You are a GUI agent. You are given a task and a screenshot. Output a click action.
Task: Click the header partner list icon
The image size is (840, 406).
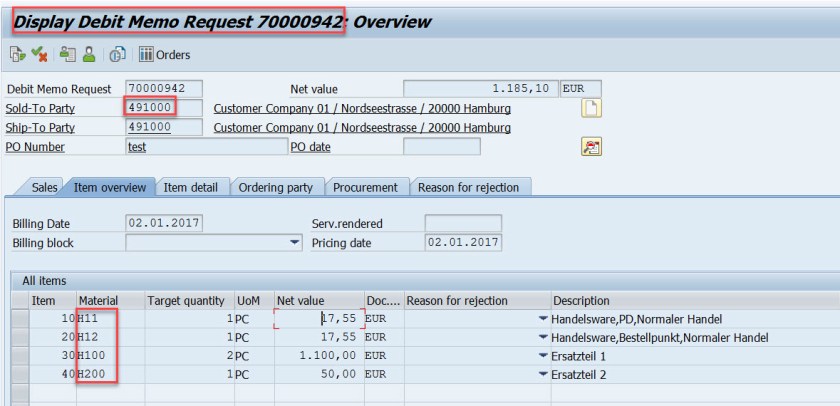(x=68, y=54)
